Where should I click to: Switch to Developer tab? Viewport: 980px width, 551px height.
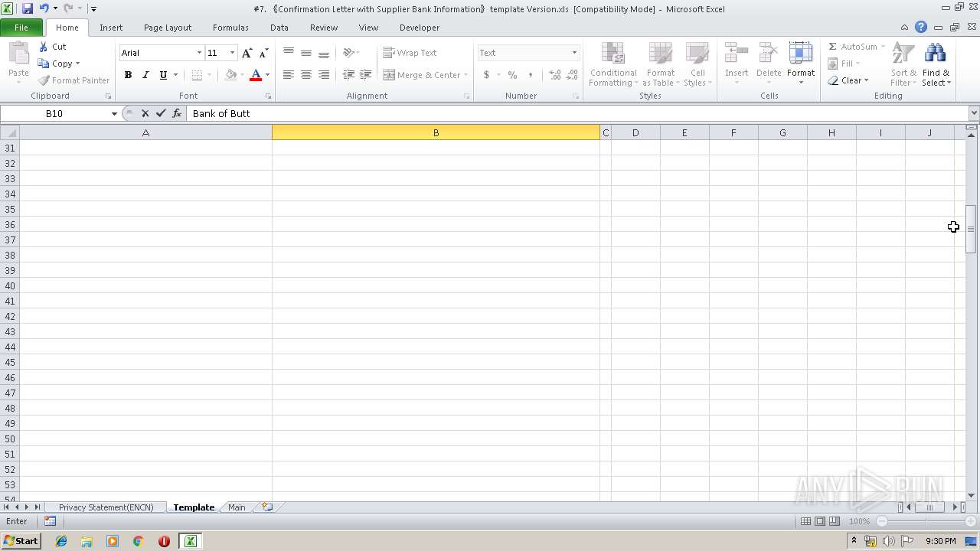[420, 28]
